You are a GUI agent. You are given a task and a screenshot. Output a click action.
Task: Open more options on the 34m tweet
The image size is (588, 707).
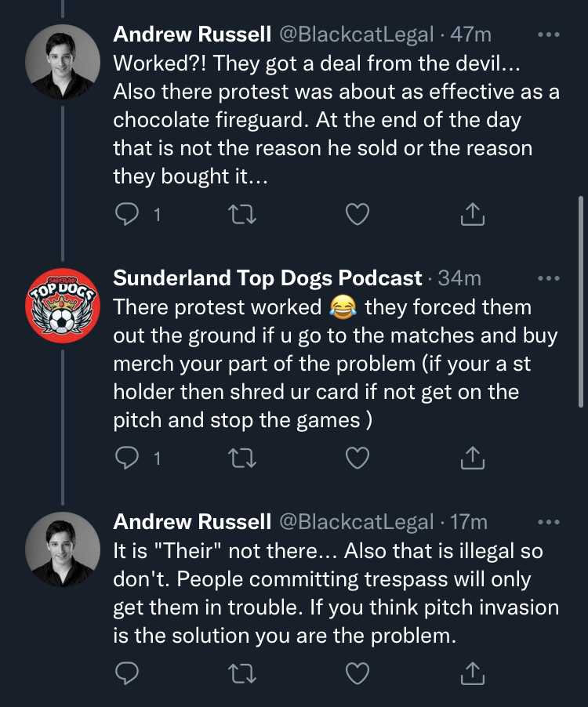click(549, 278)
